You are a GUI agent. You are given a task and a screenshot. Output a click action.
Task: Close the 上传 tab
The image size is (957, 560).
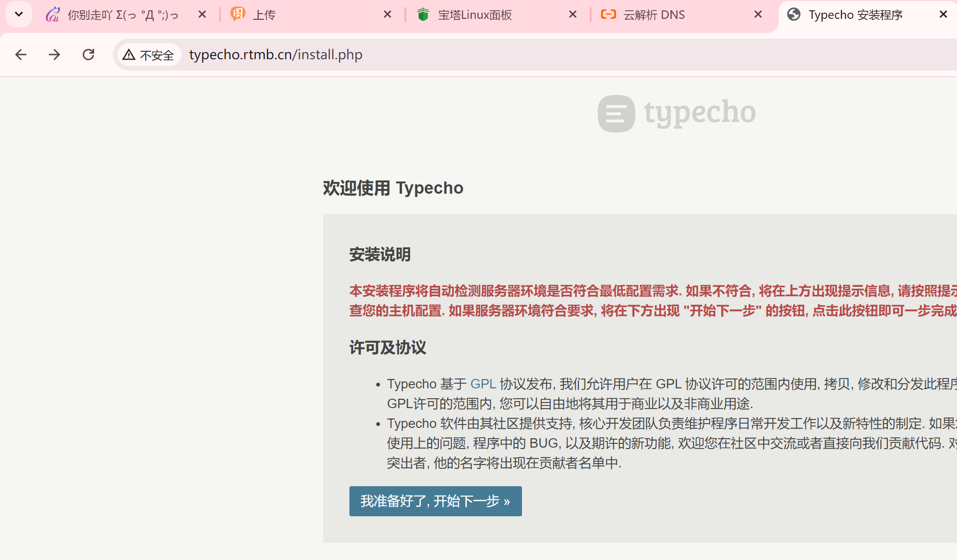pos(388,15)
